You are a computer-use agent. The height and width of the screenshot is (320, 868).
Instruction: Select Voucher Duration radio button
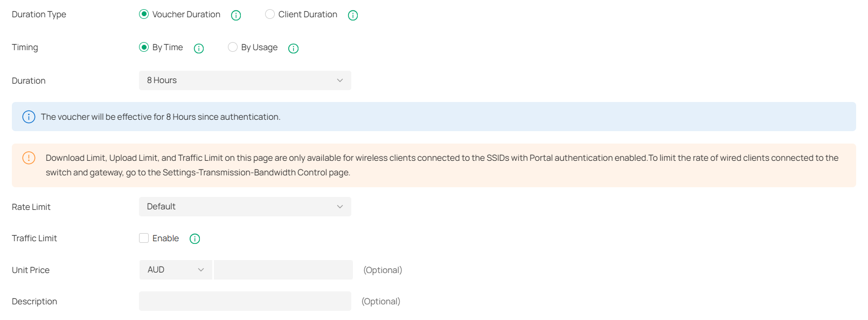(x=144, y=15)
